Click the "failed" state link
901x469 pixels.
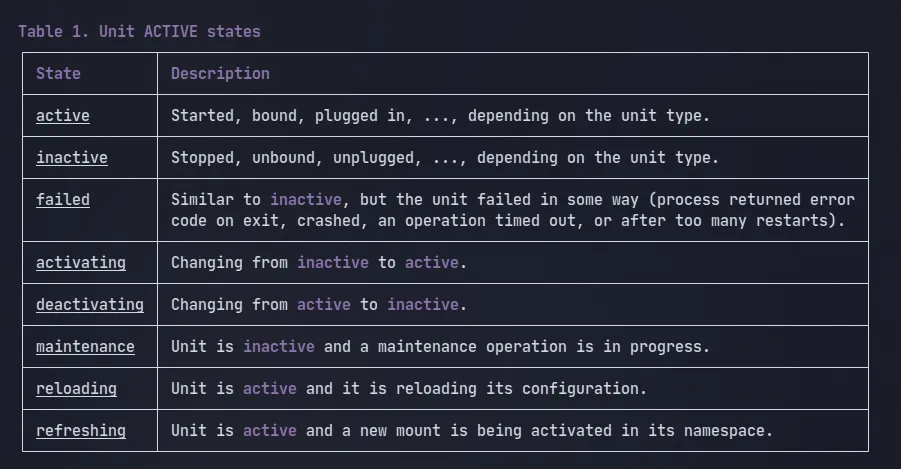(62, 200)
